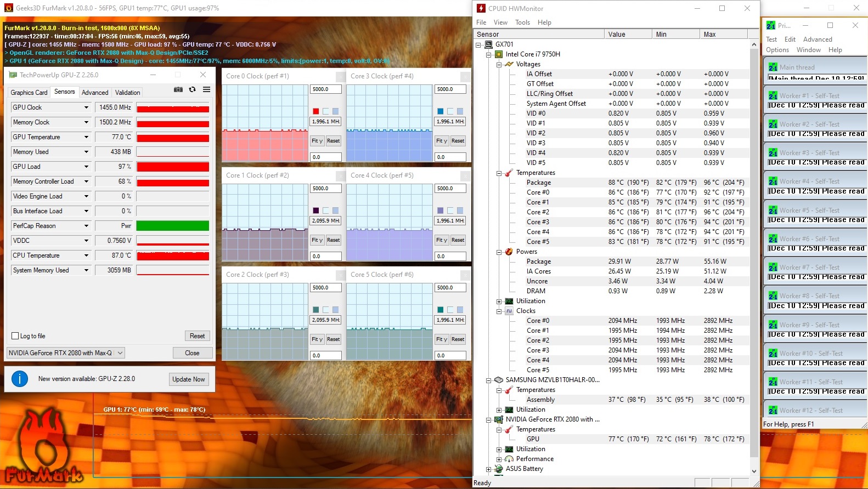Click the Max column header in HWMonitor
The image size is (868, 489).
(x=724, y=34)
